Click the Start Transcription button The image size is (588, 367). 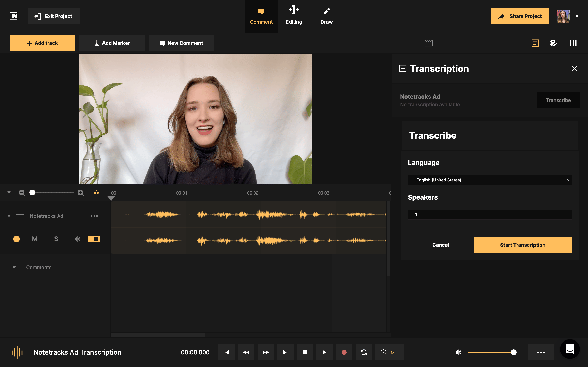pyautogui.click(x=522, y=245)
